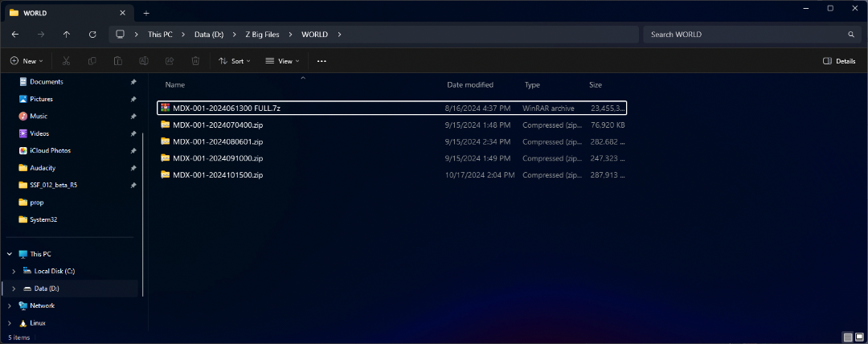
Task: Click the Cut scissors icon in toolbar
Action: 67,61
